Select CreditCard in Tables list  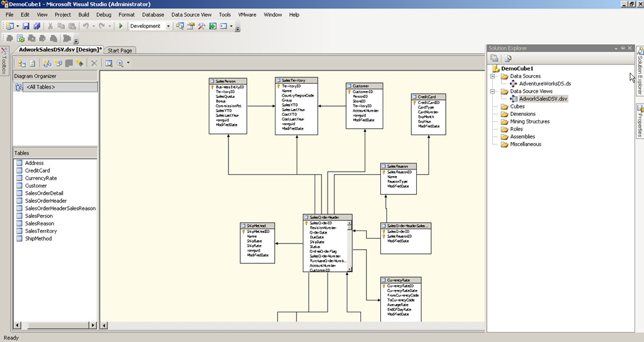(x=37, y=170)
